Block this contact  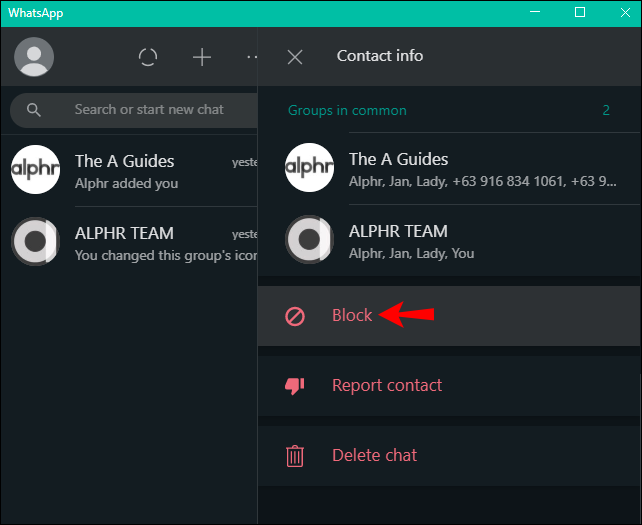(x=450, y=316)
